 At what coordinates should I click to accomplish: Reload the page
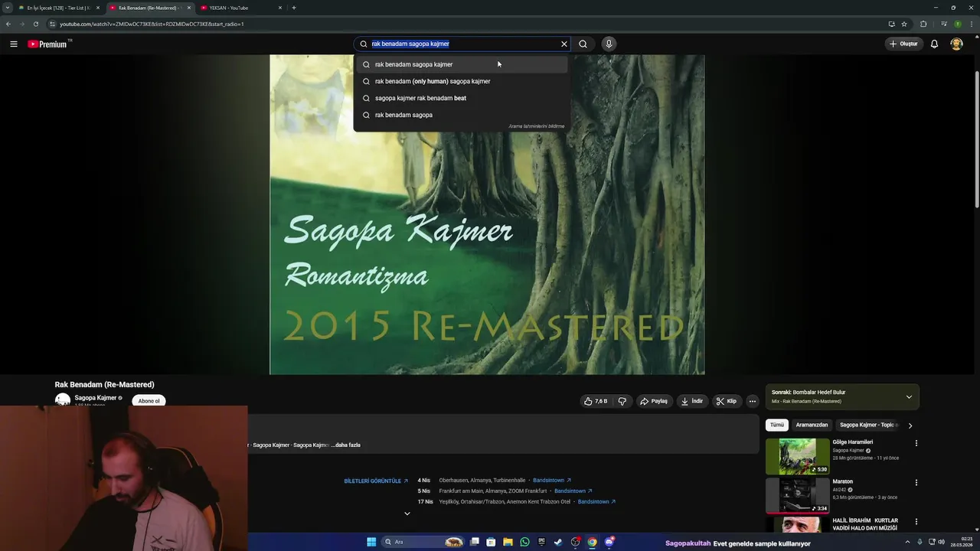tap(35, 24)
